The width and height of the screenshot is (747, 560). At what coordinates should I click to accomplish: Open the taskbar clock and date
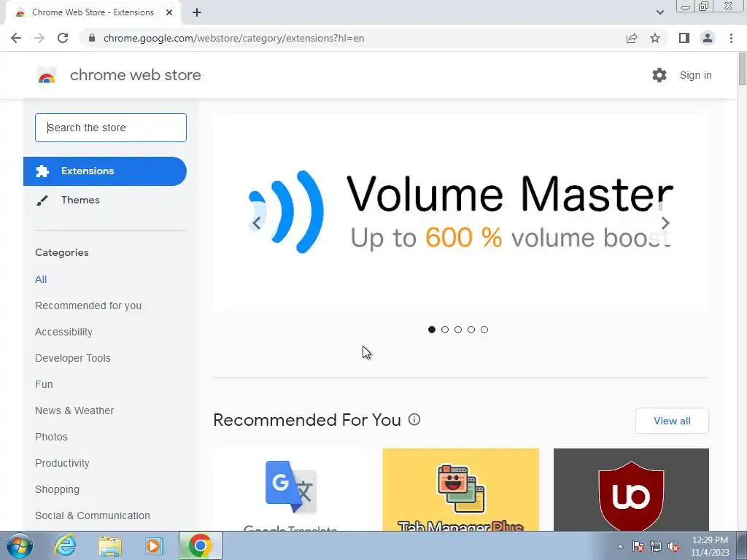(x=710, y=546)
